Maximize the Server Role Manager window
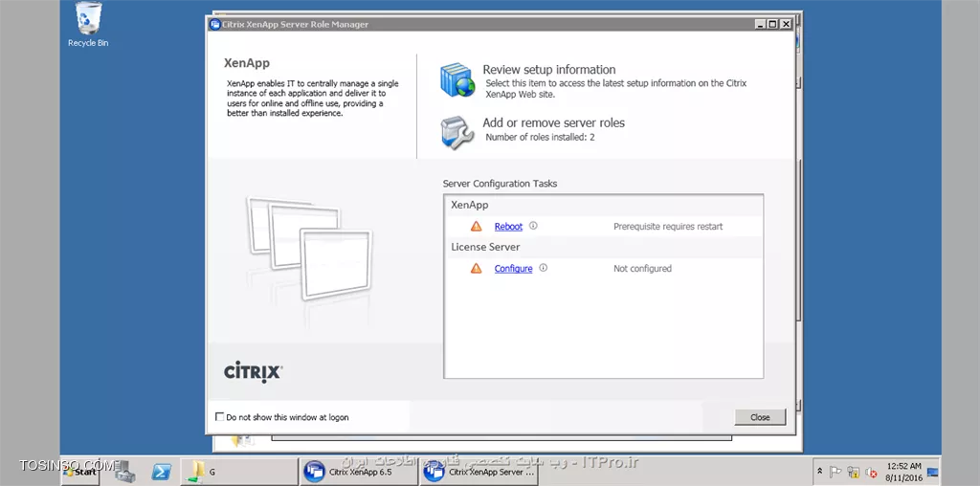980x486 pixels. click(772, 24)
